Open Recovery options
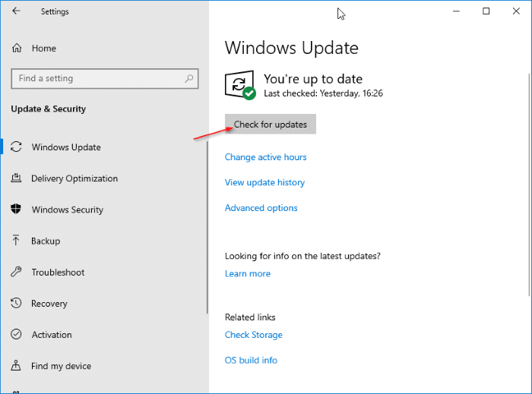Viewport: 532px width, 394px height. coord(49,304)
